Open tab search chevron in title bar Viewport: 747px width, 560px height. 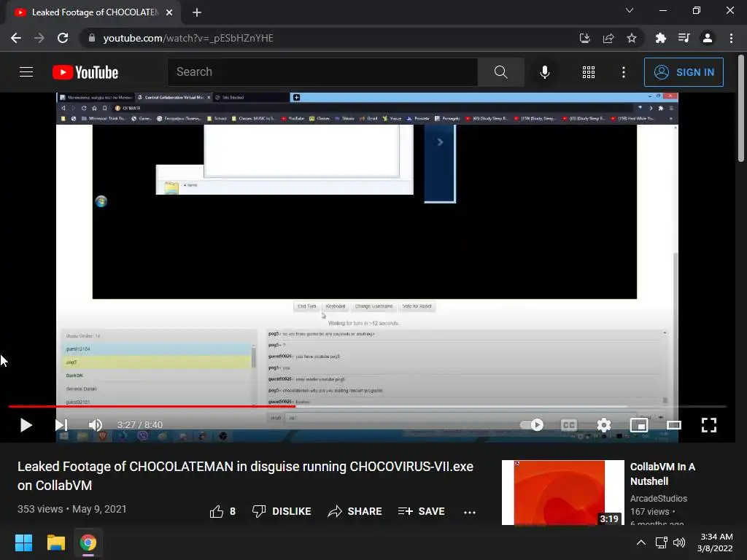[x=630, y=10]
